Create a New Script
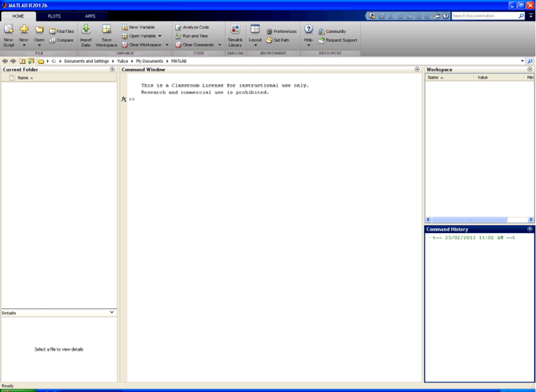 pyautogui.click(x=8, y=34)
